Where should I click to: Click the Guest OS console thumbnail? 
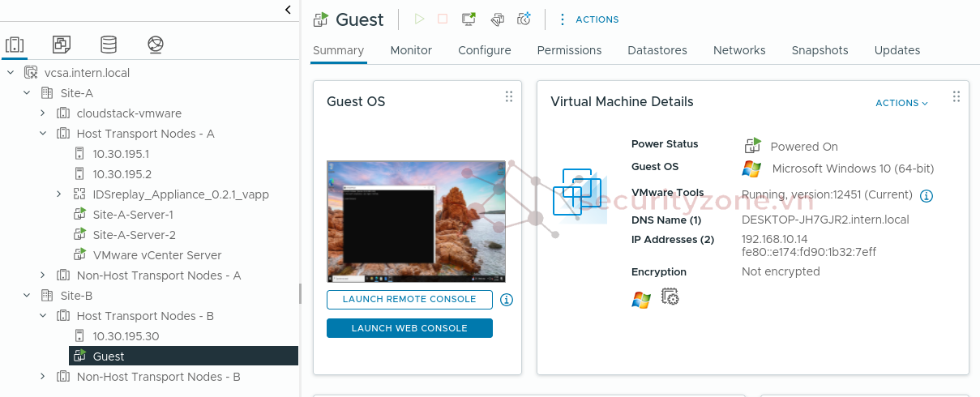point(416,220)
